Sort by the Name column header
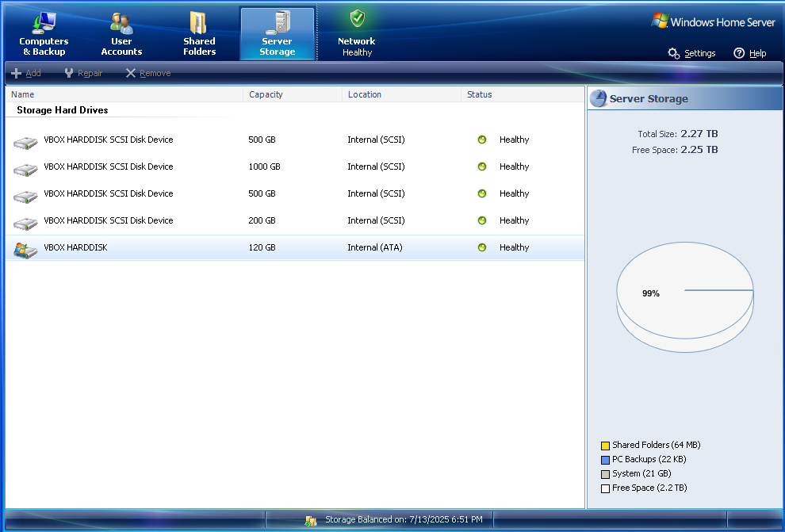Screen dimensions: 785x532 pos(124,94)
